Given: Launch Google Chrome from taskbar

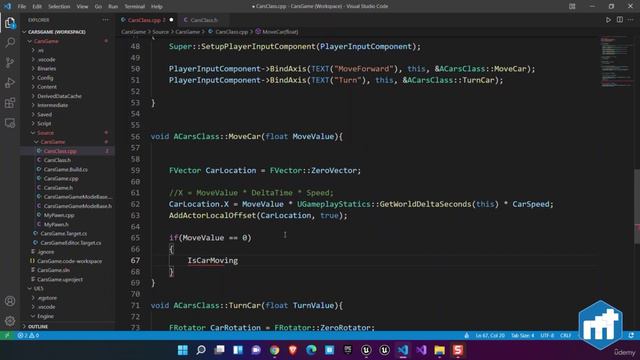Looking at the screenshot, I should [x=274, y=350].
